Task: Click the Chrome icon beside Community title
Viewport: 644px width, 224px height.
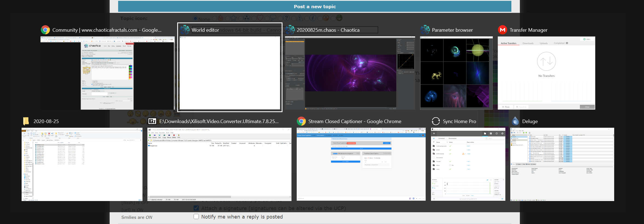Action: (45, 30)
